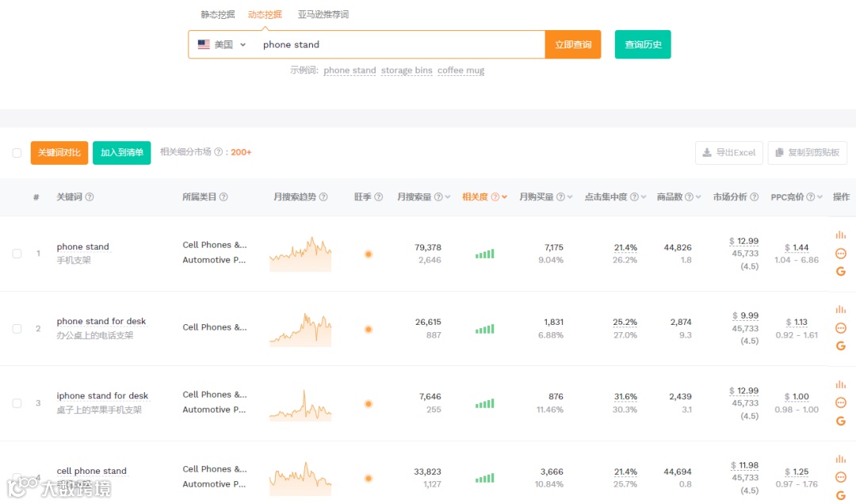Click example keyword link storage bins
Image resolution: width=856 pixels, height=504 pixels.
point(407,71)
